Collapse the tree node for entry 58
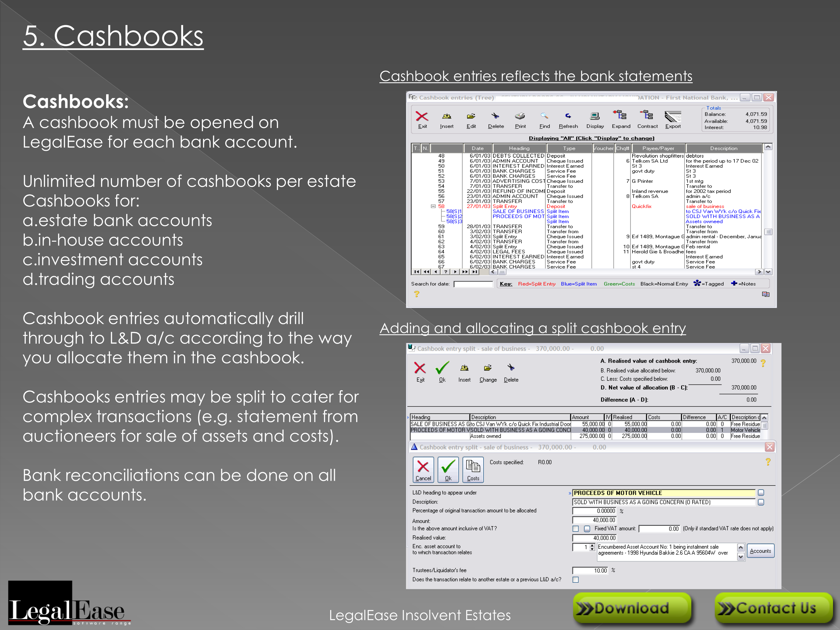840x630 pixels. pyautogui.click(x=433, y=206)
